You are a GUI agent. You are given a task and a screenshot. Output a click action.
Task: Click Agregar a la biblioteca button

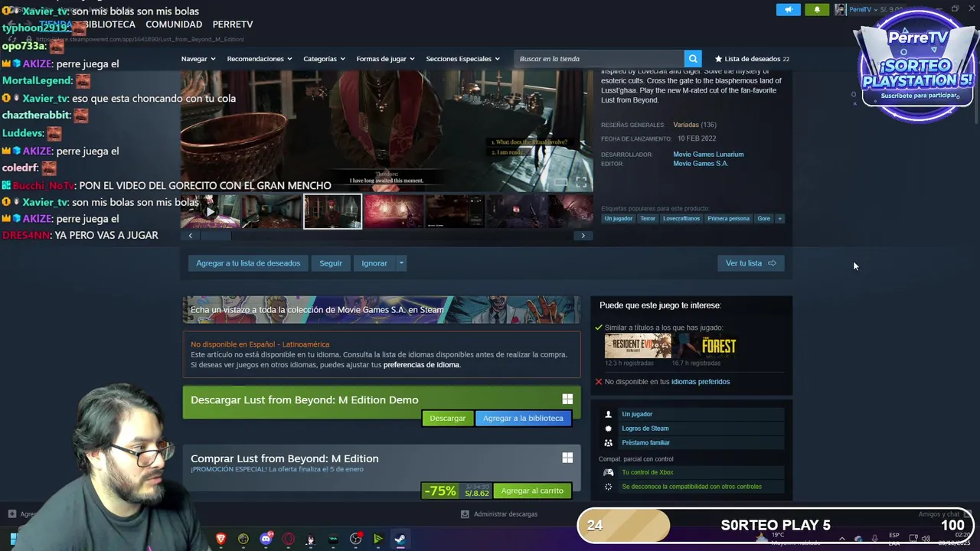[x=523, y=419]
